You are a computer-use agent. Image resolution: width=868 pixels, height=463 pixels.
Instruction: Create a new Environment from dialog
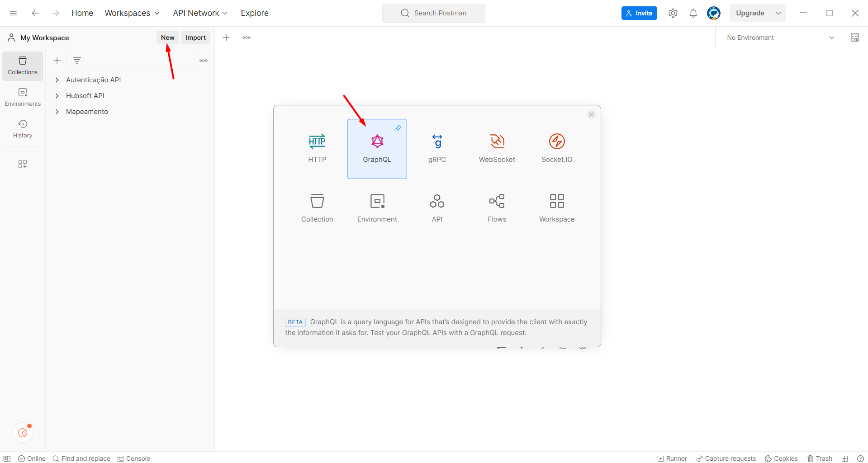[x=377, y=208]
